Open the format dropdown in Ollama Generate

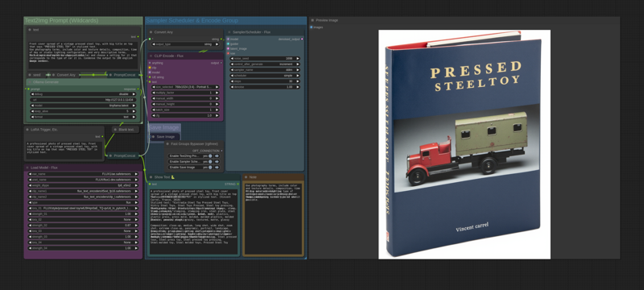click(85, 117)
